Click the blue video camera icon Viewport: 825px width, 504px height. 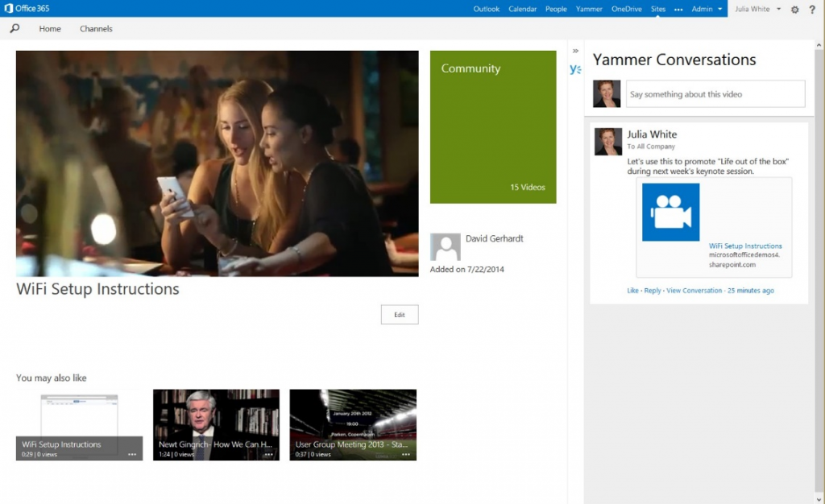[x=670, y=213]
